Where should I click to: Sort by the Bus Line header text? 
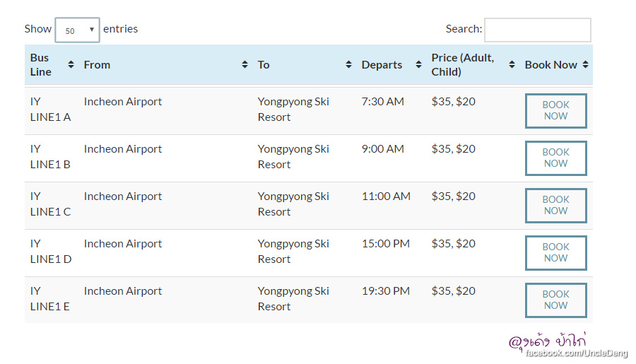coord(40,65)
